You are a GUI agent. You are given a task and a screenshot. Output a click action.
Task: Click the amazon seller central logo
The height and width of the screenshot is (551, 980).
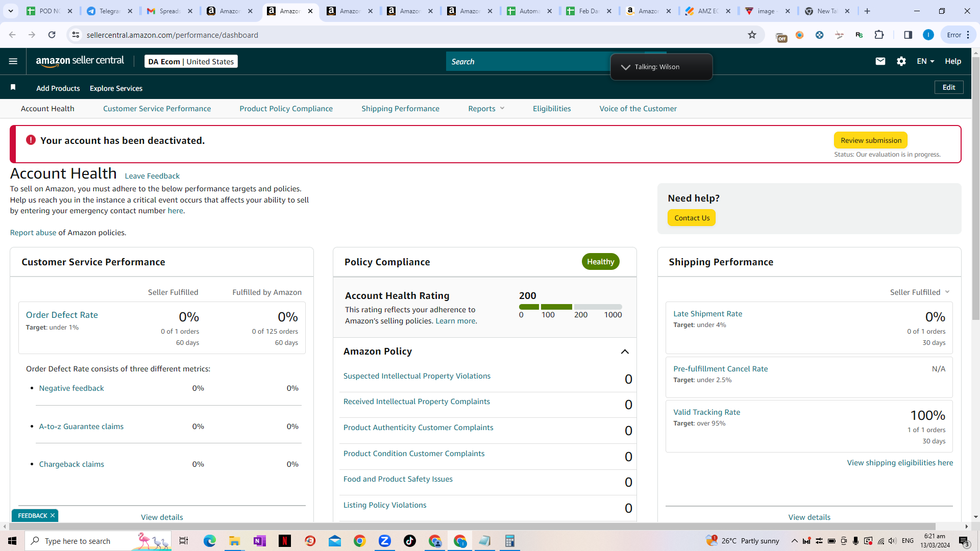coord(80,61)
